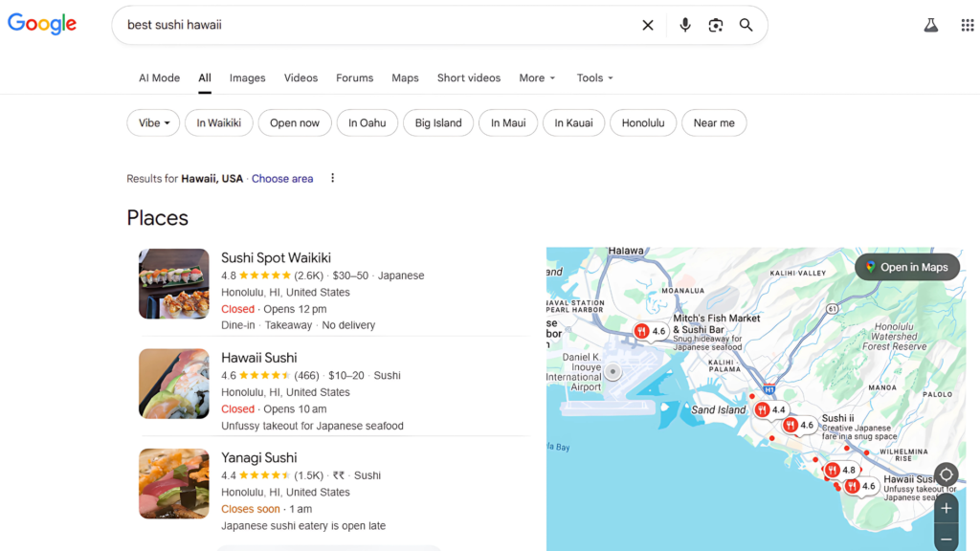Expand the Vibe filter dropdown
The image size is (980, 551).
coord(153,123)
